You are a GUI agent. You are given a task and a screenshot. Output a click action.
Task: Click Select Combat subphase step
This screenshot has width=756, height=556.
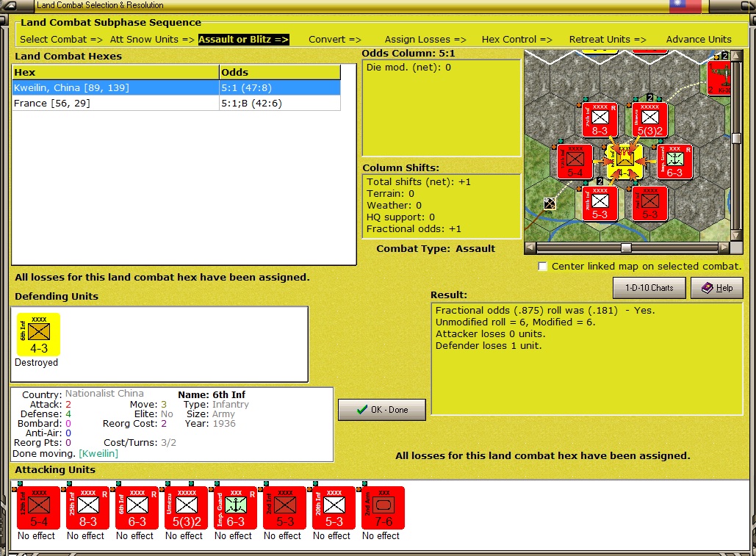61,40
